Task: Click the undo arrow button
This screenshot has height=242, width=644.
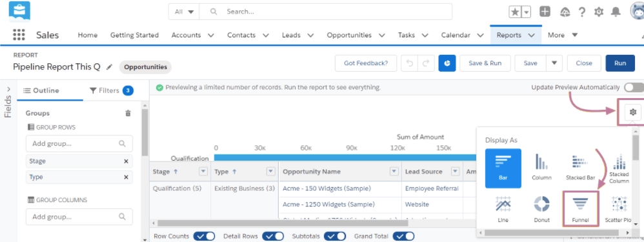Action: (410, 63)
